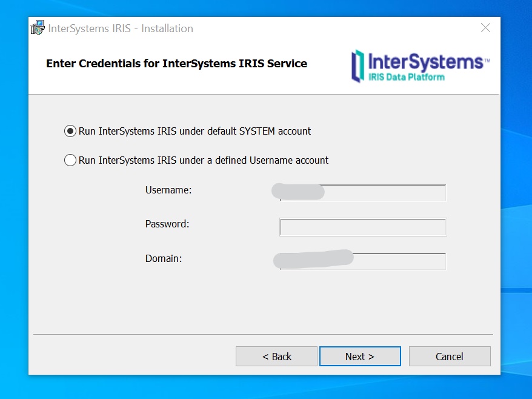Screen dimensions: 532x399
Task: Close the installation dialog window
Action: (485, 28)
